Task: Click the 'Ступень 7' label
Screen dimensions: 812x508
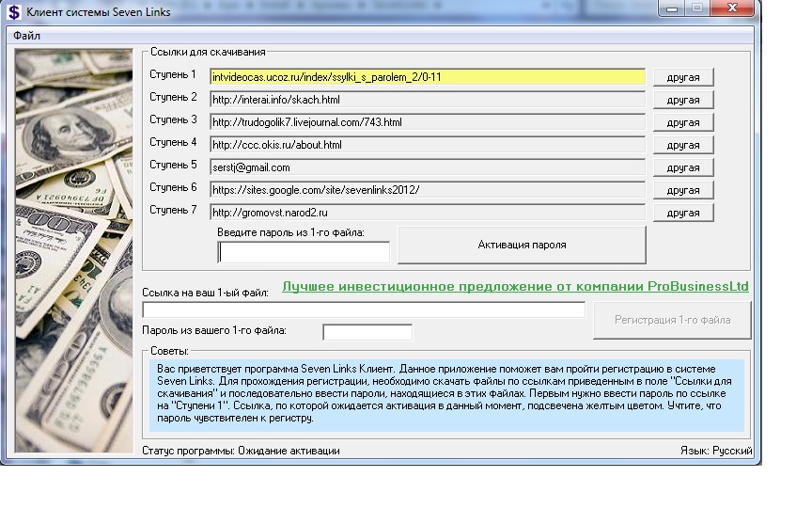Action: pos(173,210)
